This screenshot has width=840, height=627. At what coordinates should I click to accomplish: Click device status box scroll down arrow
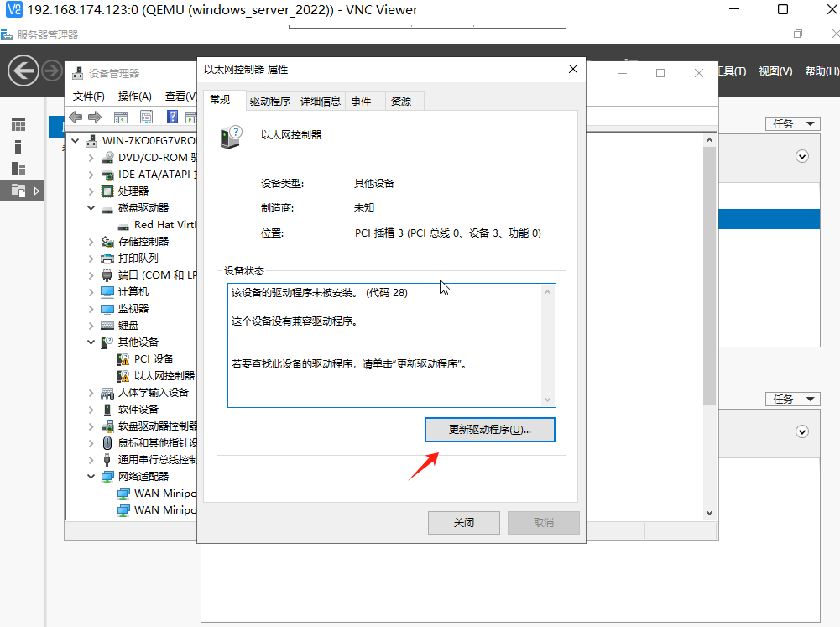[x=547, y=400]
